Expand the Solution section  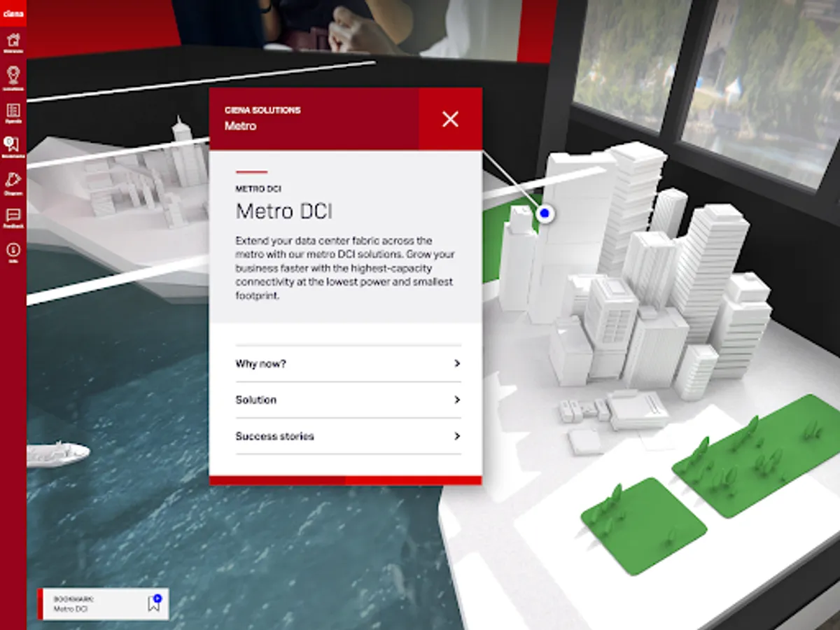(348, 400)
